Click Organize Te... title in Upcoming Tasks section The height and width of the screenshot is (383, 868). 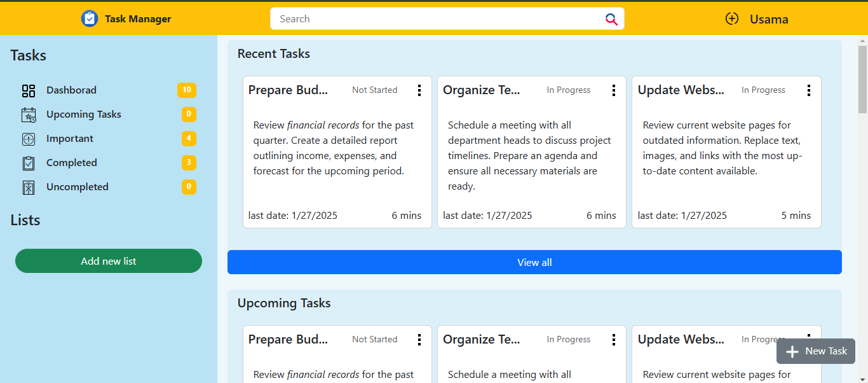coord(482,340)
